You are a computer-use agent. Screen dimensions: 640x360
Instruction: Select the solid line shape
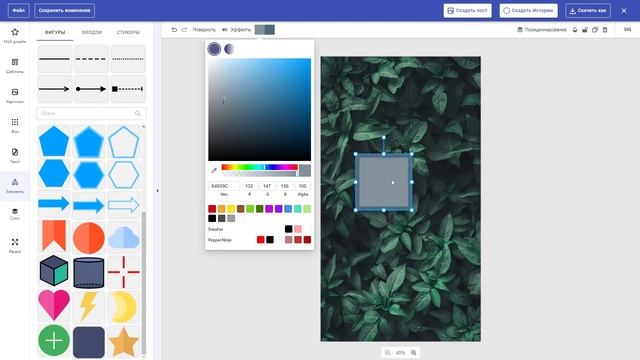point(54,59)
